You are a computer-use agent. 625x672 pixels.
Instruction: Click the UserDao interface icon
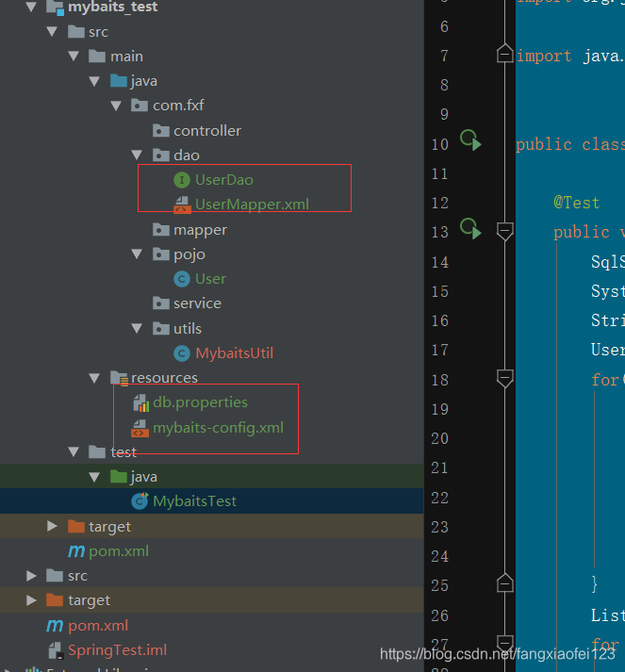click(x=182, y=180)
